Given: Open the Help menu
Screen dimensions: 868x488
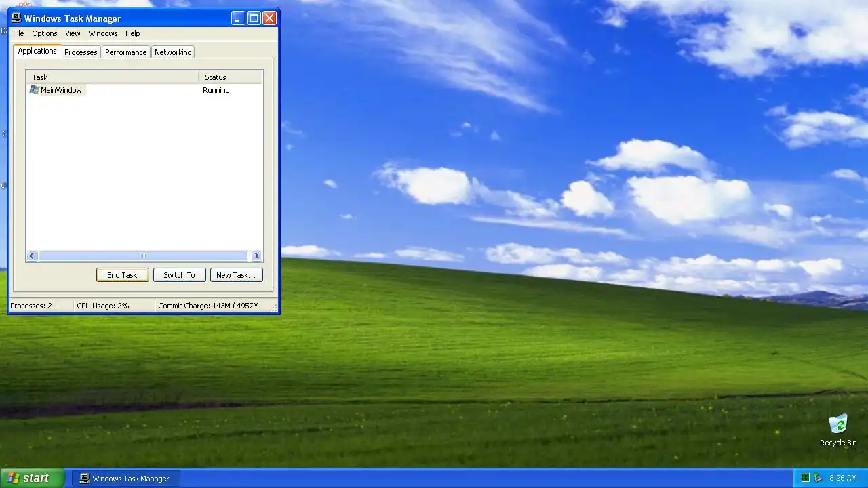Looking at the screenshot, I should click(133, 33).
